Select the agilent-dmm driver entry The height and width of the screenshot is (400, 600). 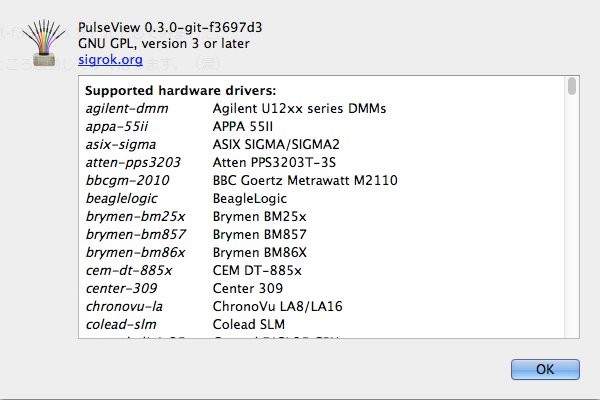click(x=126, y=108)
